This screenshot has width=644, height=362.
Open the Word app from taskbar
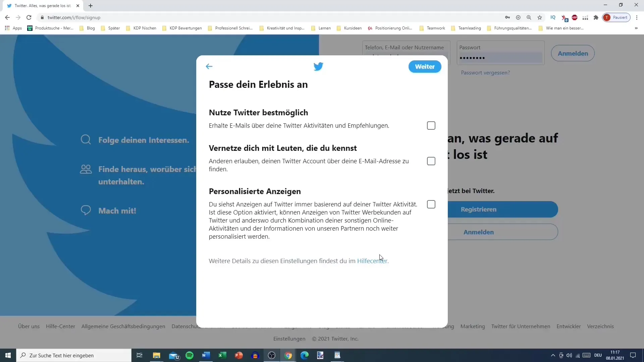tap(205, 355)
